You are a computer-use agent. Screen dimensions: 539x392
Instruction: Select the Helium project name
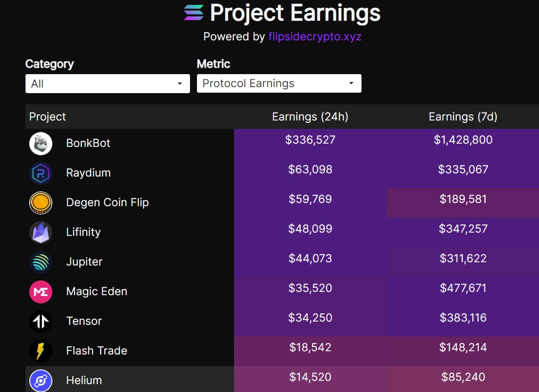(84, 380)
